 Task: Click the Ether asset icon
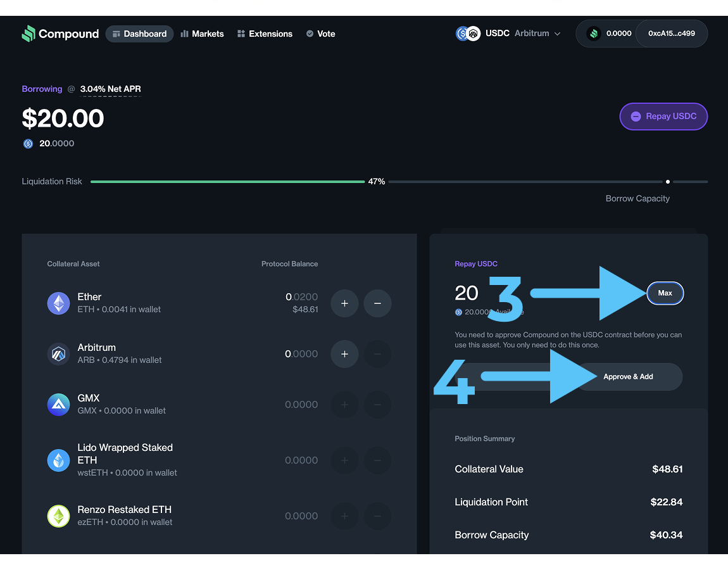[58, 303]
